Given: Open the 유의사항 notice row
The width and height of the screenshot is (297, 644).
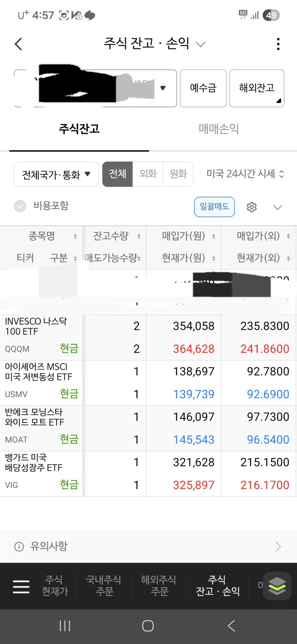Looking at the screenshot, I should tap(148, 546).
